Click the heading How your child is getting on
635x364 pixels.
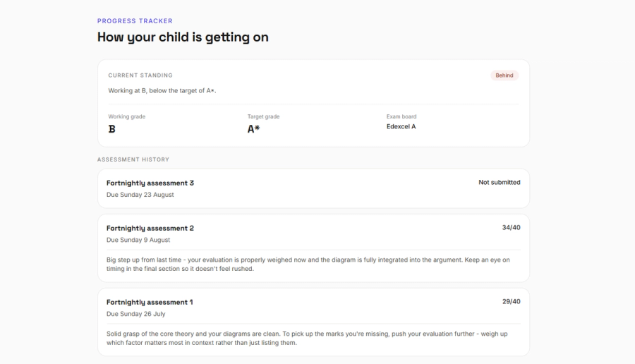(x=183, y=37)
